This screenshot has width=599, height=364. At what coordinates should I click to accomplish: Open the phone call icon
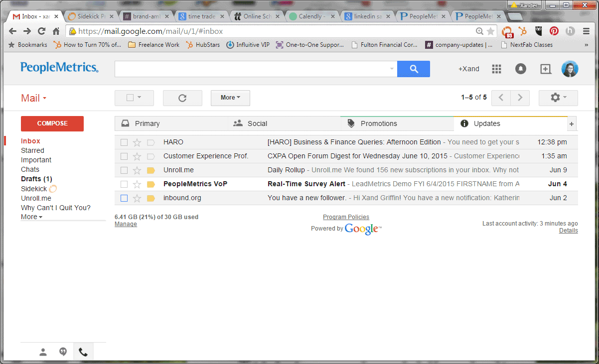click(x=83, y=353)
